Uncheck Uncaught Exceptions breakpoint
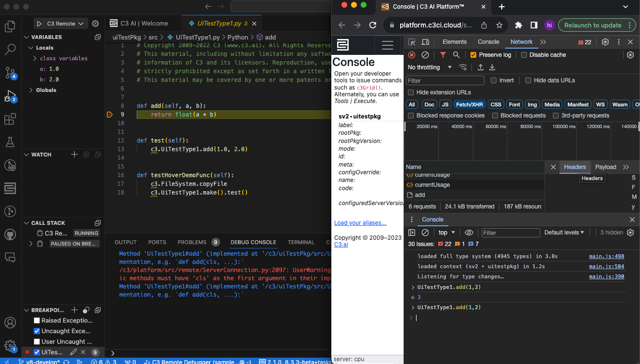 coord(37,331)
